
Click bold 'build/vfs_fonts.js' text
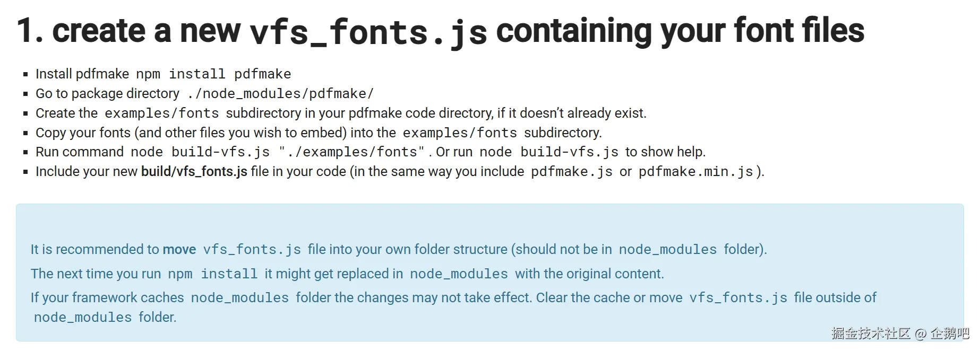pyautogui.click(x=194, y=172)
